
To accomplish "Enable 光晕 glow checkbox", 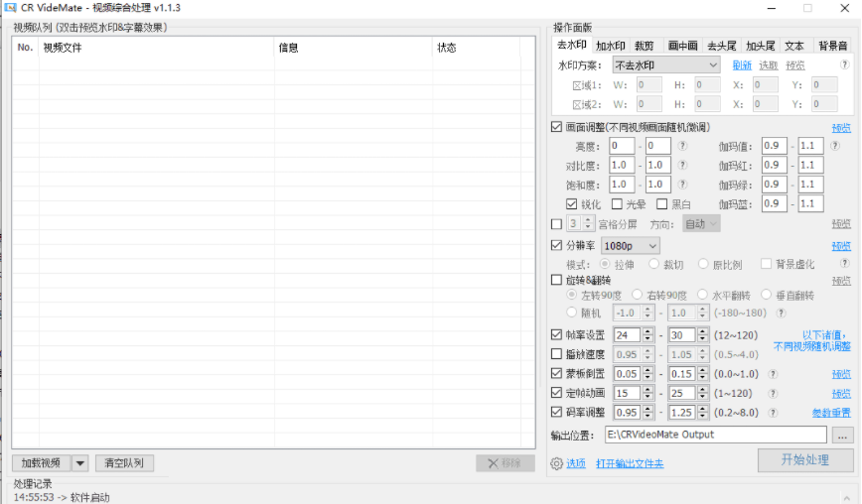I will [617, 204].
